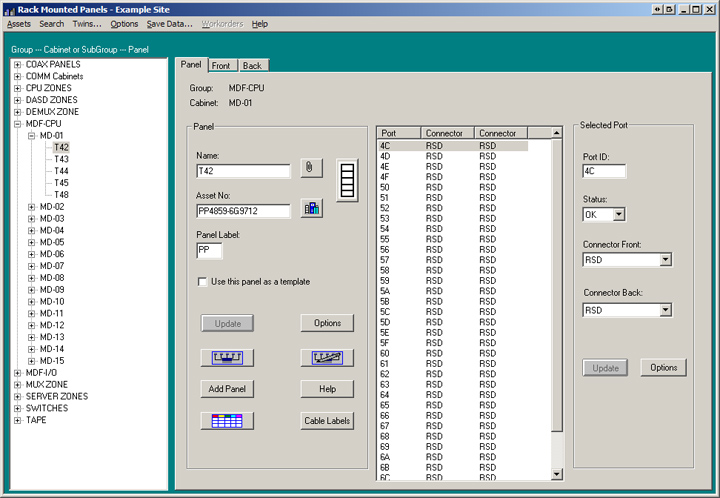
Task: Expand the MDF-I/O tree node
Action: click(x=17, y=373)
